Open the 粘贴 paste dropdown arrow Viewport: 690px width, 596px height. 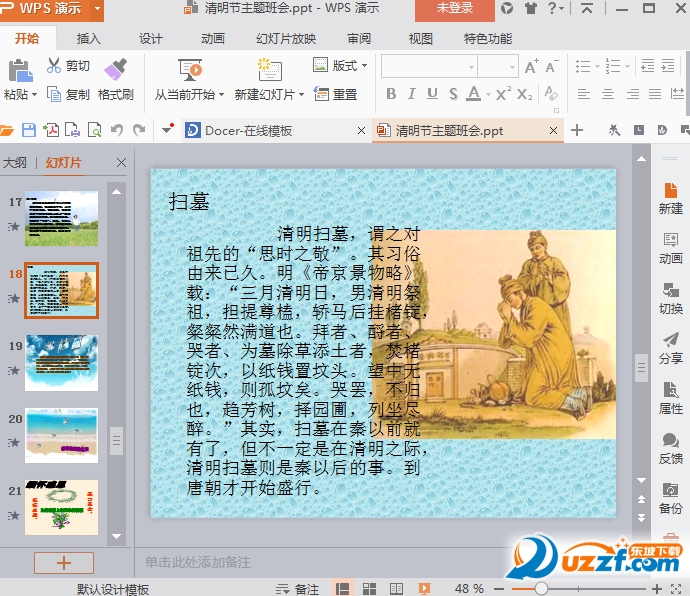pos(33,95)
